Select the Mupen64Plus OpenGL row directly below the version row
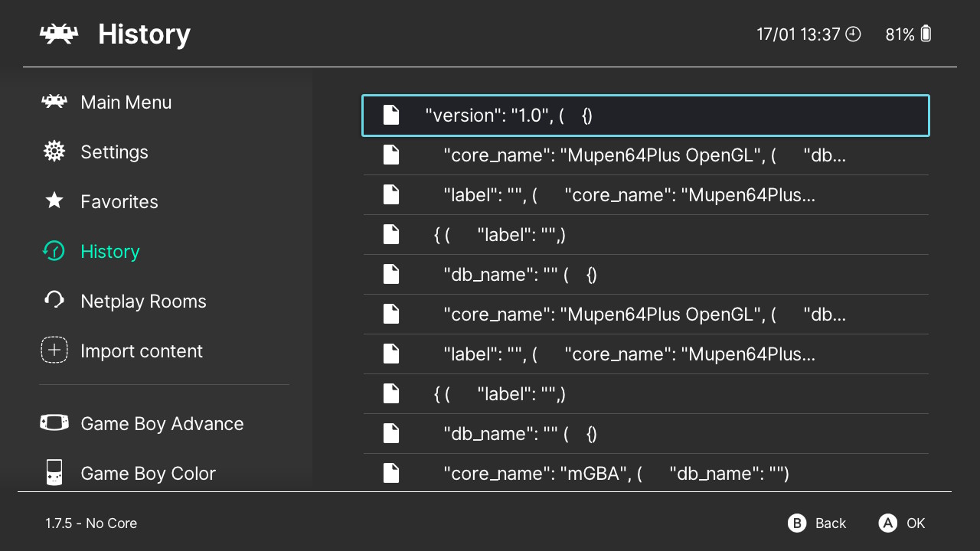This screenshot has width=980, height=551. click(645, 155)
